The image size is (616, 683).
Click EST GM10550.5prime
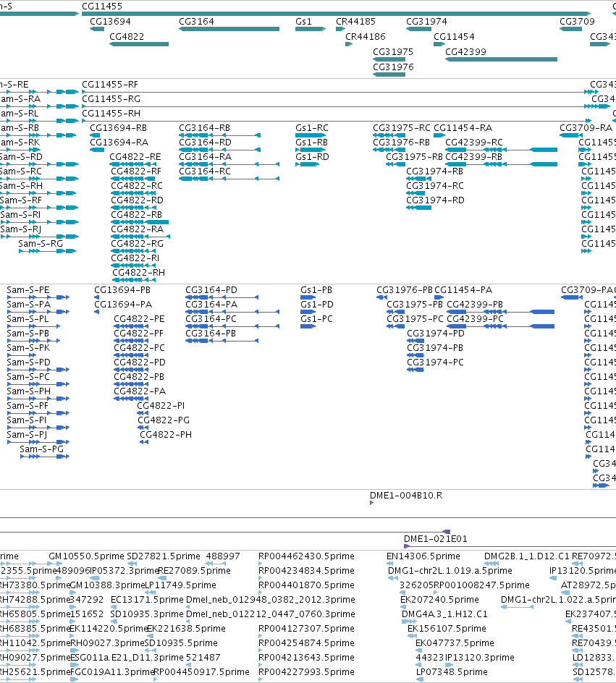tap(86, 556)
